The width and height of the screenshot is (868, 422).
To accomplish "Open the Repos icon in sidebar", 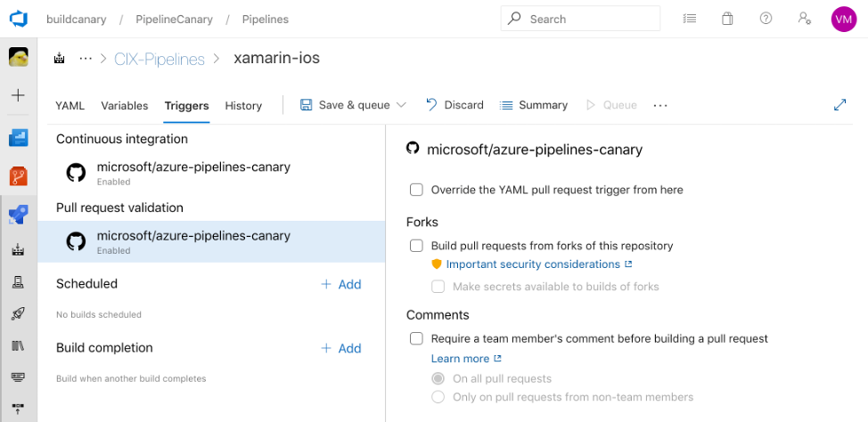I will tap(18, 176).
